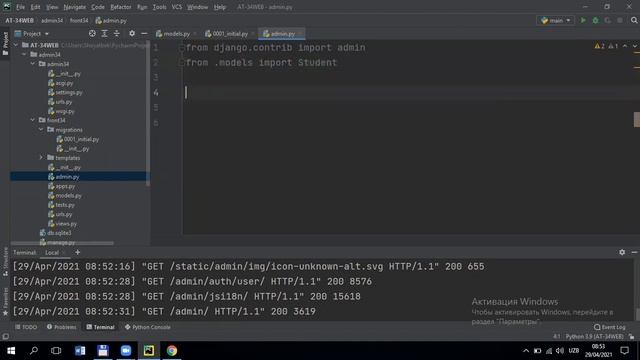Open Event Log in status bar
This screenshot has height=360, width=640.
pyautogui.click(x=609, y=327)
